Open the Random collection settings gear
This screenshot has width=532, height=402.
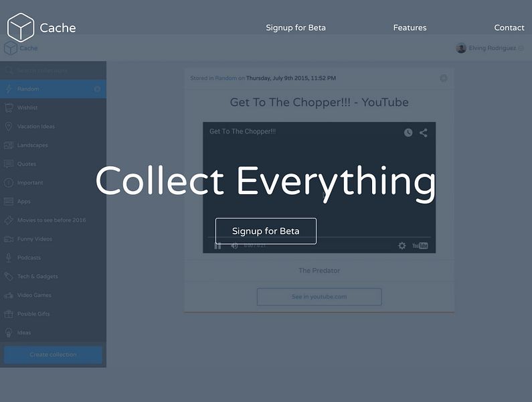(x=97, y=89)
